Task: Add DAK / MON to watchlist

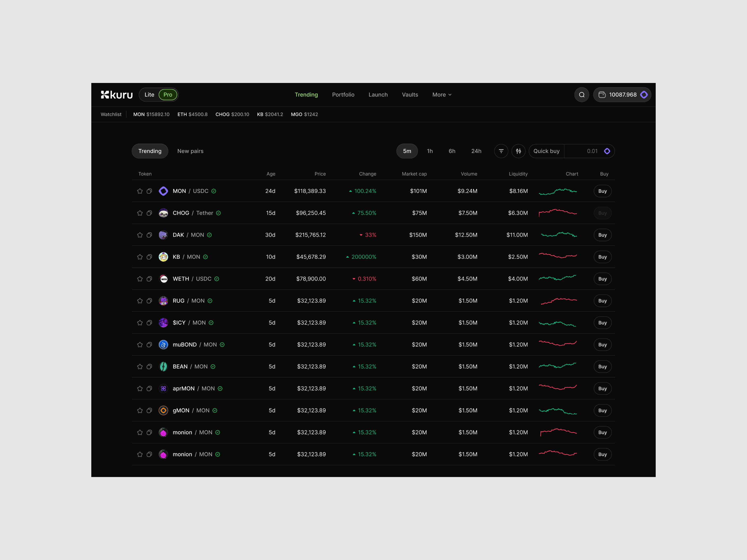Action: click(140, 235)
